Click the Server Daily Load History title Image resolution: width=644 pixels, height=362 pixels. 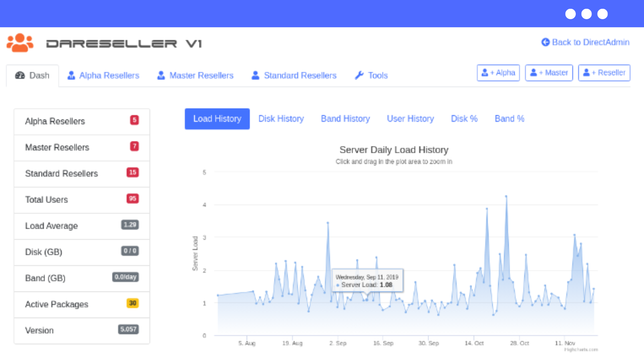(394, 150)
